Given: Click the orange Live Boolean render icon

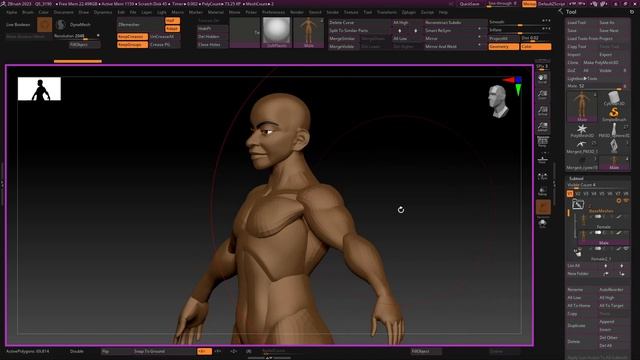Looking at the screenshot, I should point(44,24).
